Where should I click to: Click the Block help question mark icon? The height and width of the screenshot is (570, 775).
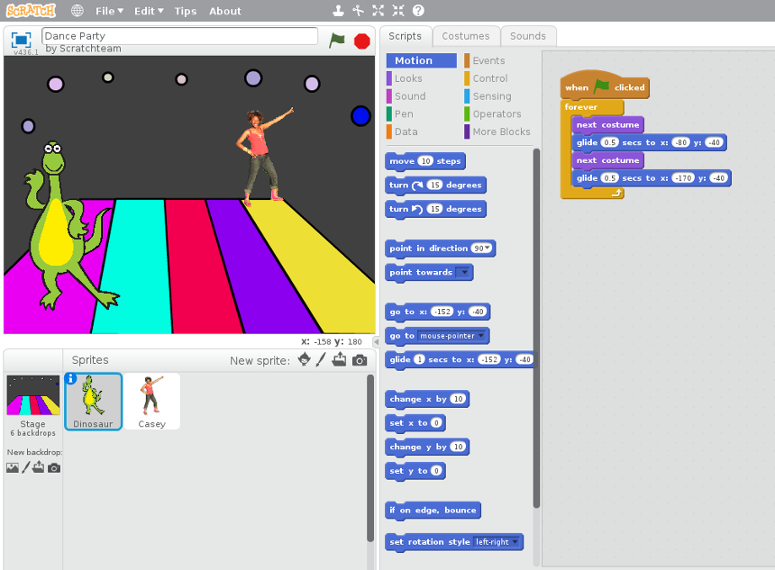point(418,11)
